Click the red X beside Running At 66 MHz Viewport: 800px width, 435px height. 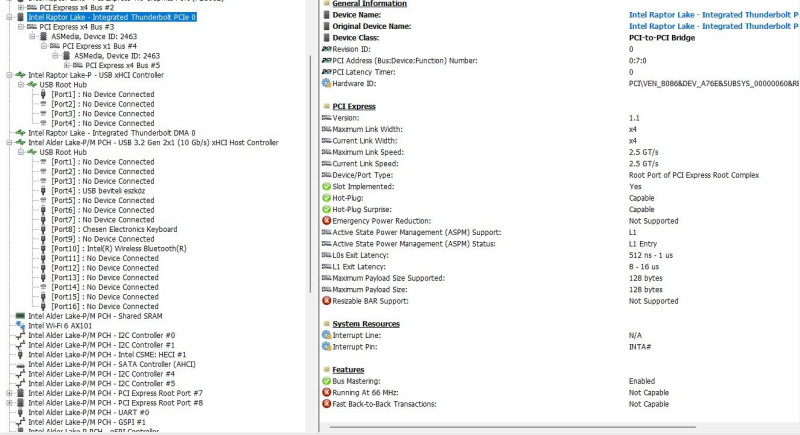tap(327, 393)
